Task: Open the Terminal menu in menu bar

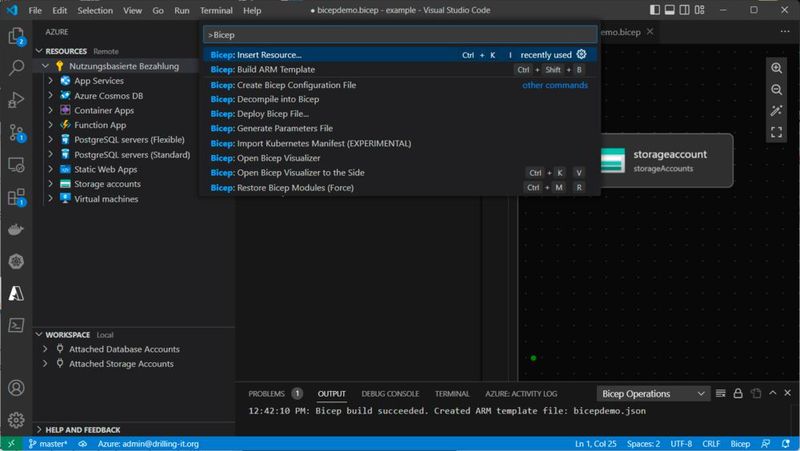Action: 216,10
